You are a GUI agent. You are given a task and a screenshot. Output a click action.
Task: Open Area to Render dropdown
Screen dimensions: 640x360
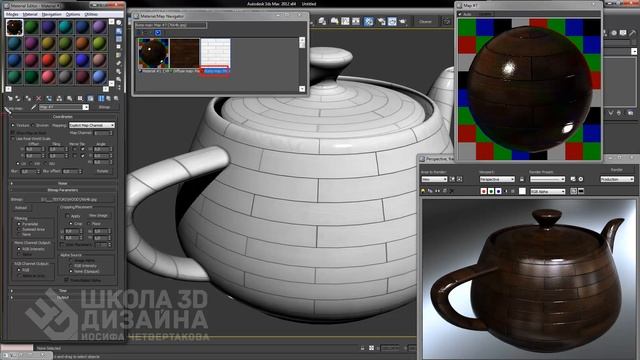pos(434,179)
